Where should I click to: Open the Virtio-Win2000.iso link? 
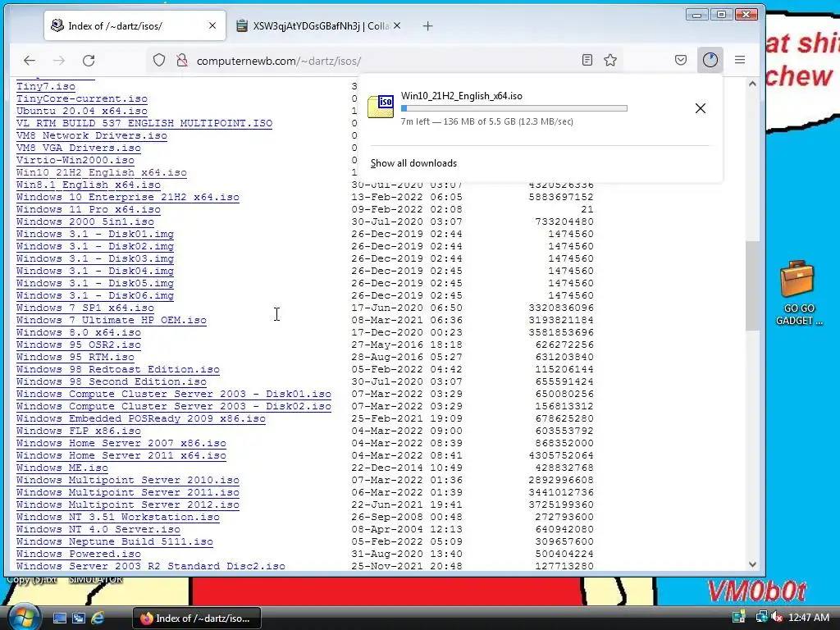point(75,160)
